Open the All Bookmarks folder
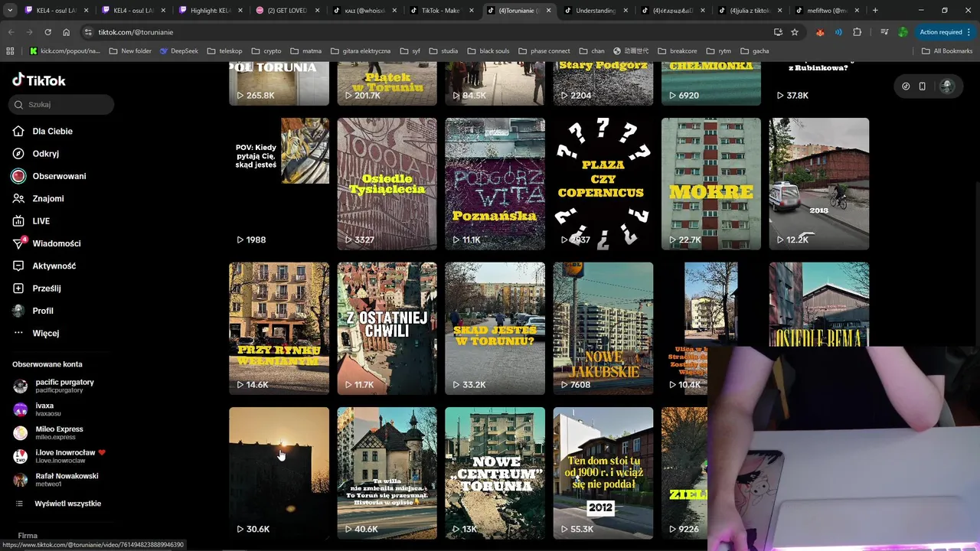Image resolution: width=980 pixels, height=551 pixels. tap(947, 51)
